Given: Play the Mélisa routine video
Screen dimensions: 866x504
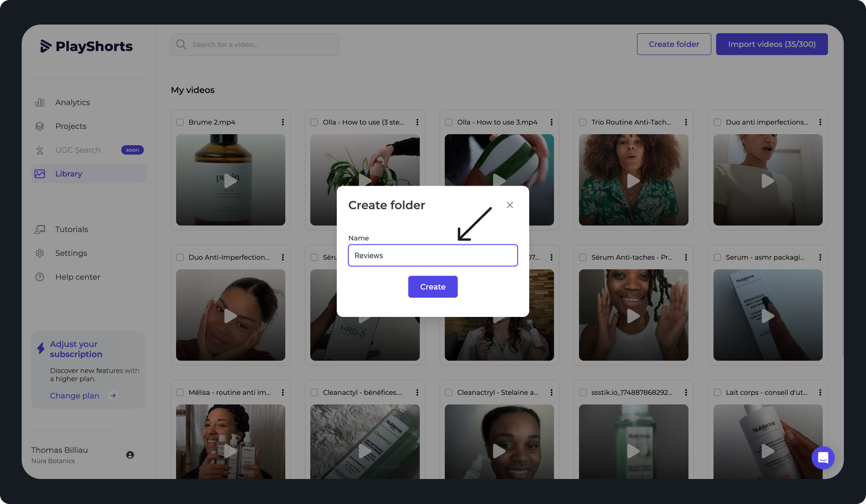Looking at the screenshot, I should tap(230, 451).
